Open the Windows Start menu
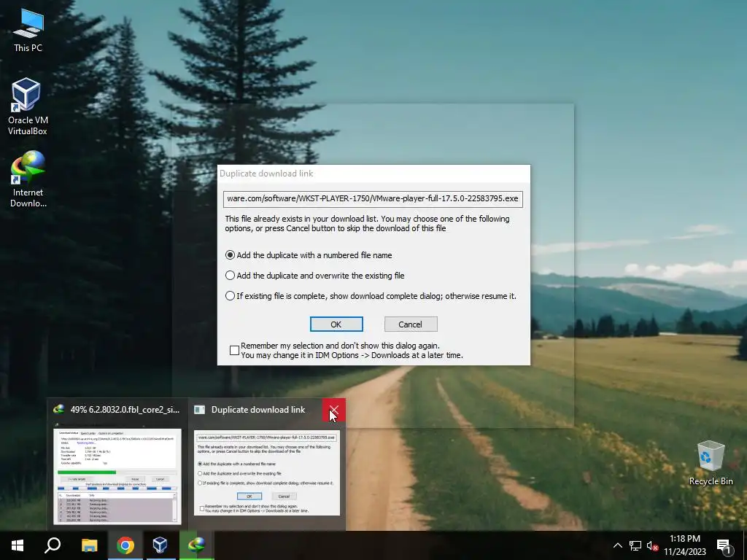This screenshot has height=560, width=747. [18, 545]
